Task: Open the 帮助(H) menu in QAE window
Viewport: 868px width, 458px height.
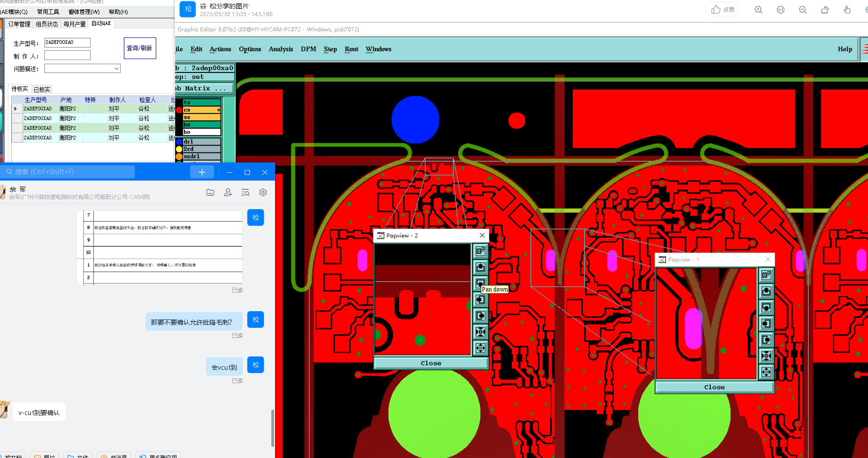Action: coord(118,12)
